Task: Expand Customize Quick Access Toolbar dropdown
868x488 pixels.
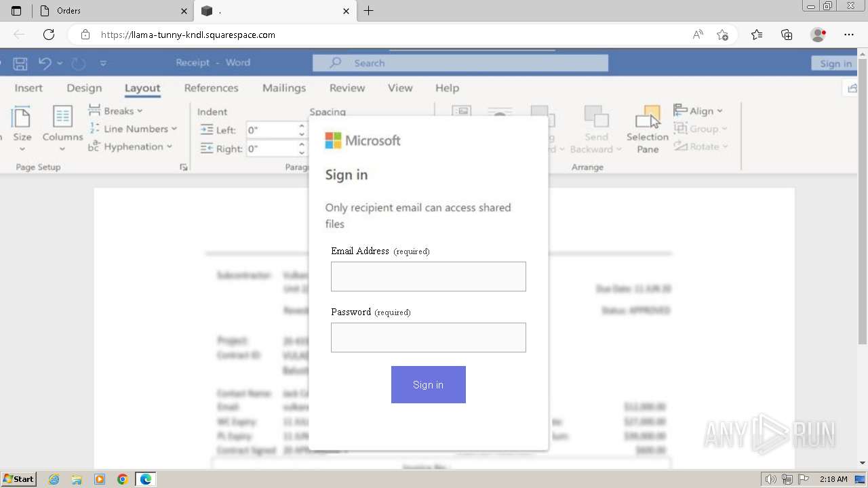Action: click(x=103, y=63)
